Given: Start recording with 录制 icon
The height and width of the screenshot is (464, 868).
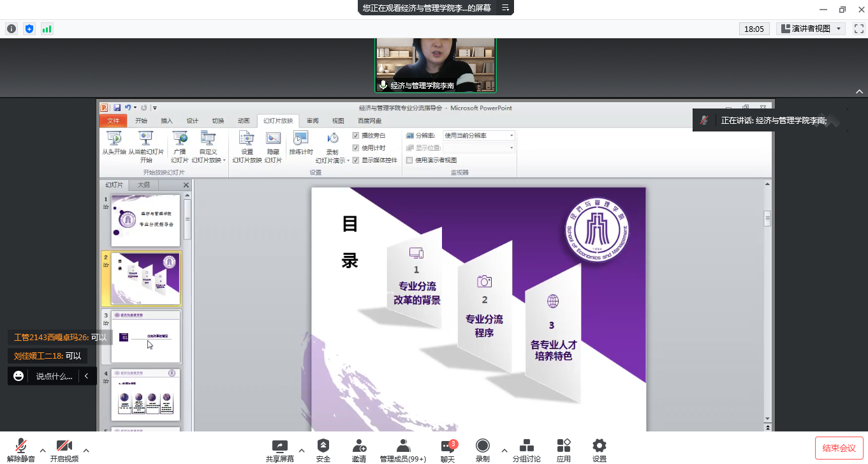Looking at the screenshot, I should point(483,445).
